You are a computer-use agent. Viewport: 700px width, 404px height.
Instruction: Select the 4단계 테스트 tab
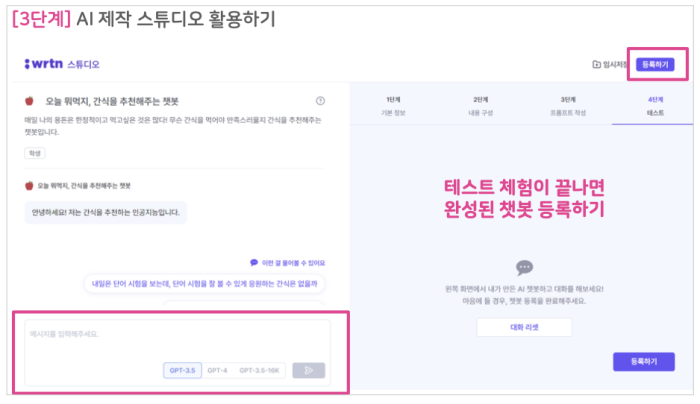(655, 106)
